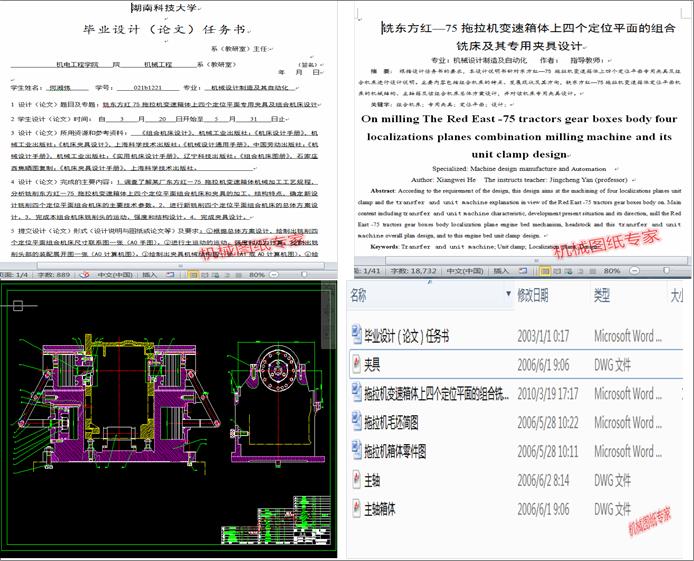Screen dimensions: 694x561
Task: Click date 2010/3/19 17:17 in file list
Action: pos(548,393)
